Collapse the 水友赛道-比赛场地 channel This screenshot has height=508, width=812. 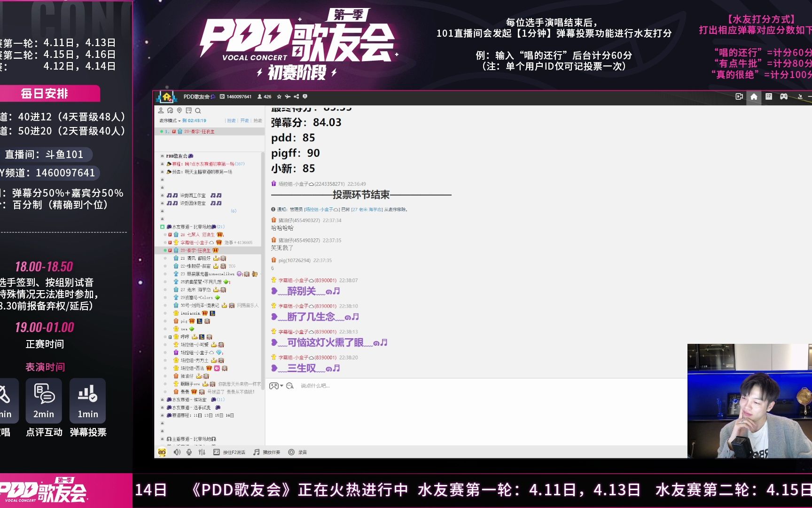tap(163, 227)
